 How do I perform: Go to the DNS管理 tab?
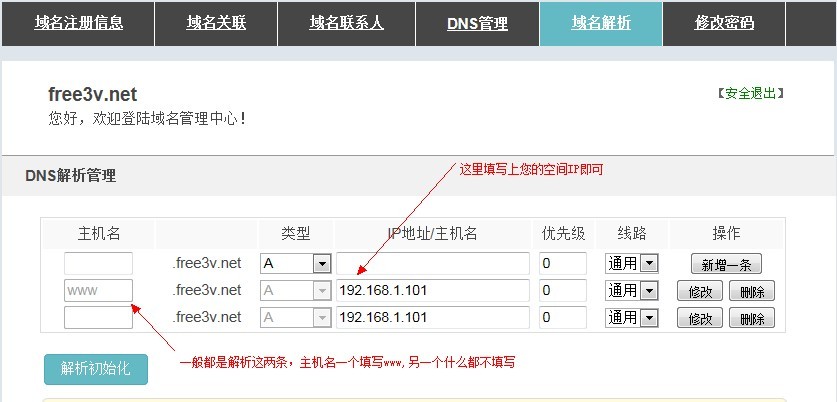point(477,23)
